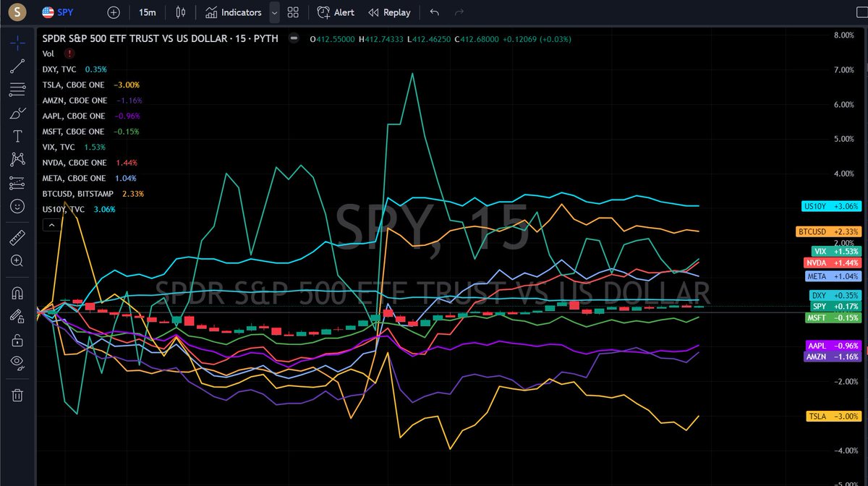
Task: Remove drawings with the trash icon
Action: pos(18,395)
